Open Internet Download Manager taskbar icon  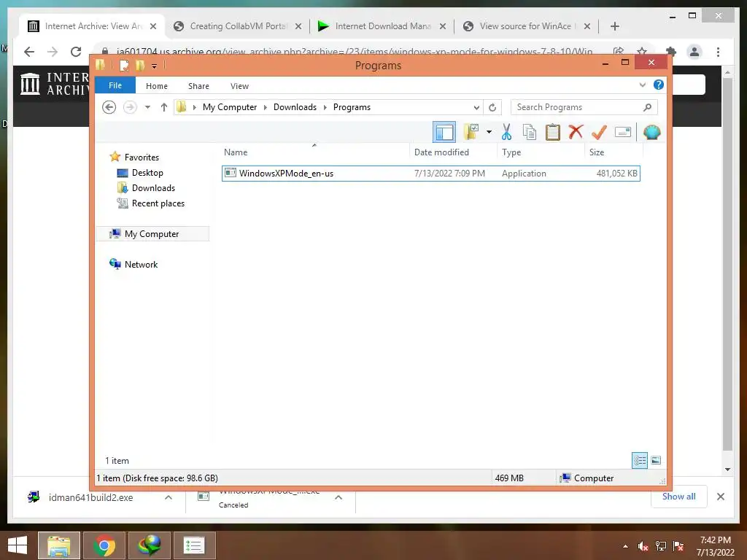[x=149, y=545]
